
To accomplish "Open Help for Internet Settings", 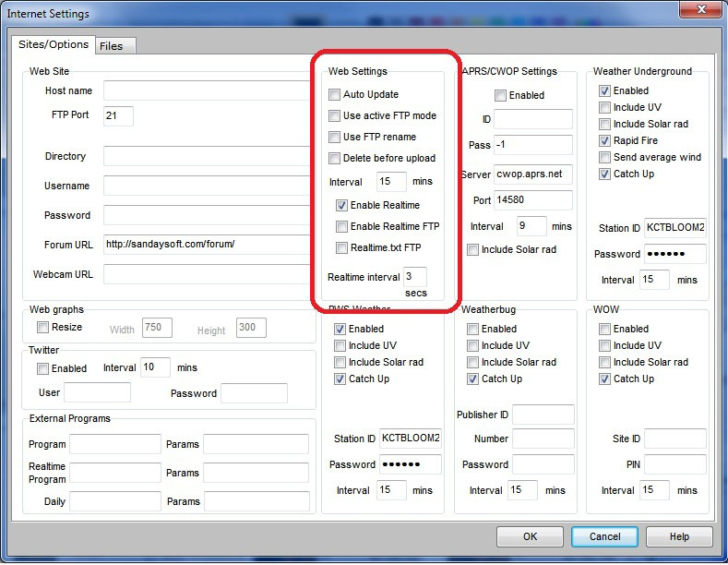I will [x=679, y=536].
